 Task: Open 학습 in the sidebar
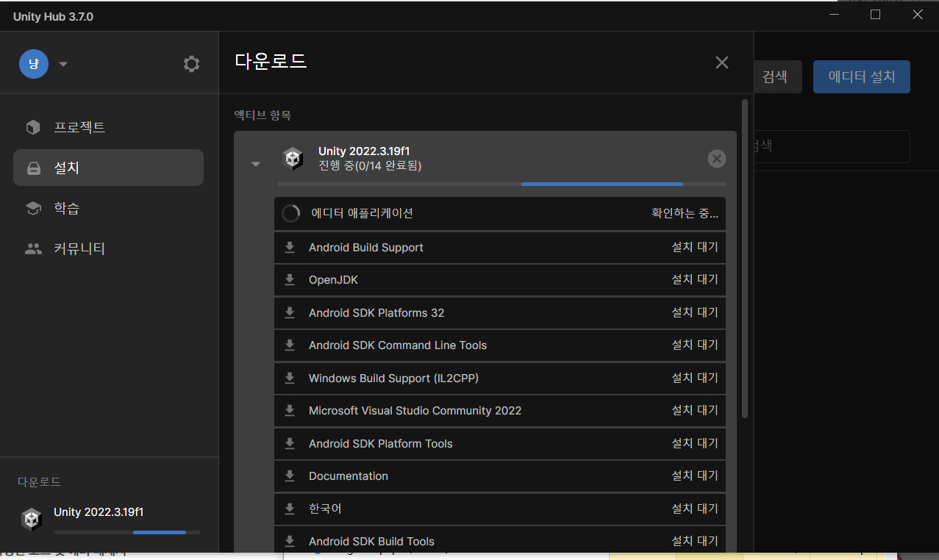(x=108, y=208)
